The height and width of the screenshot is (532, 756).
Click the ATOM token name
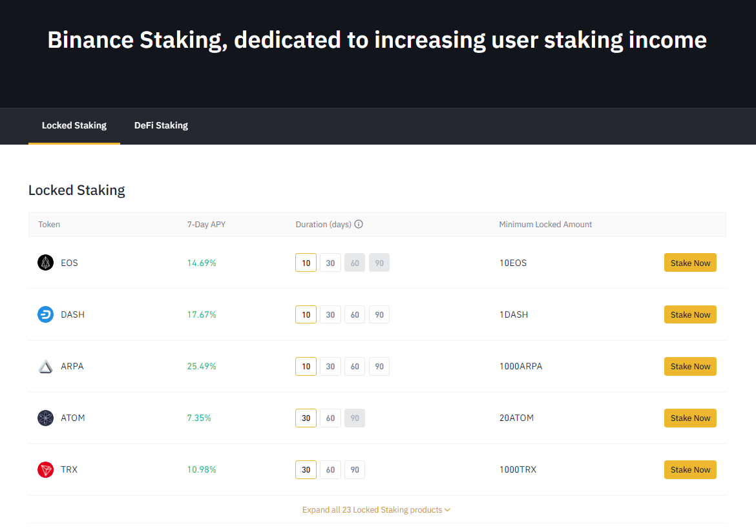click(73, 418)
